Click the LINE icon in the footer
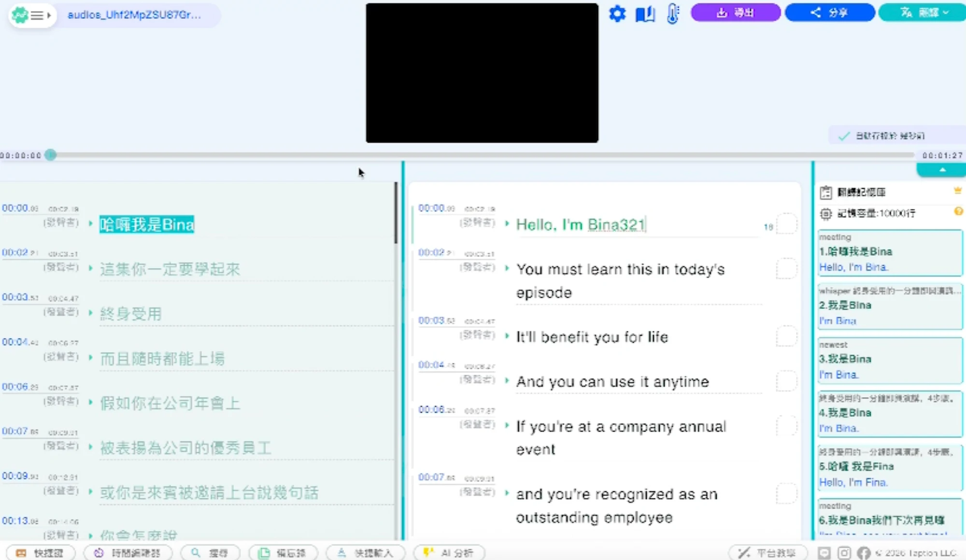 824,553
